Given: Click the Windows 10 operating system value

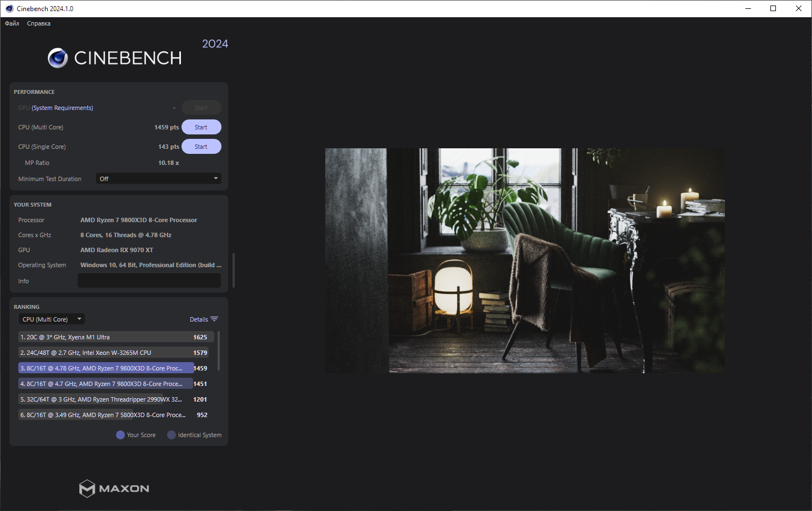Looking at the screenshot, I should coord(151,265).
